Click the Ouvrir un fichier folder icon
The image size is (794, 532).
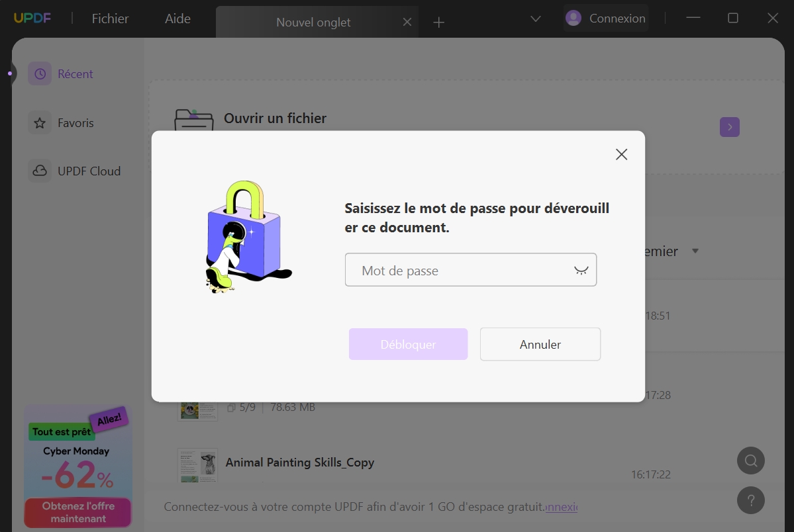point(193,118)
